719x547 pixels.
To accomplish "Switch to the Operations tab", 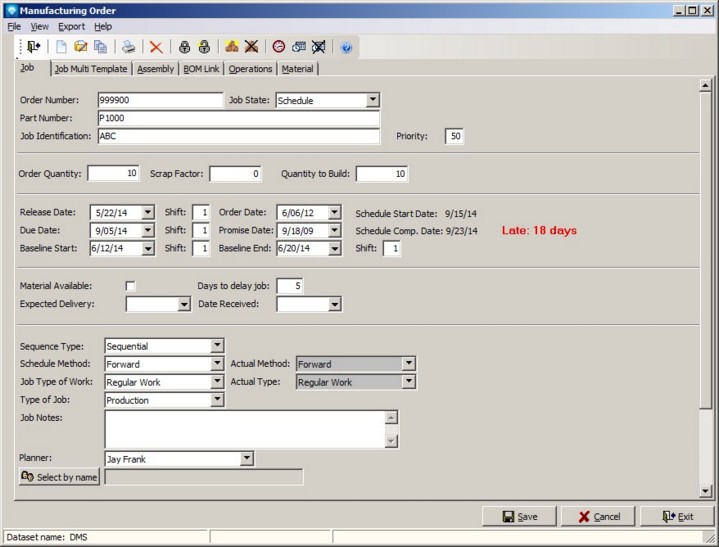I will [x=250, y=69].
